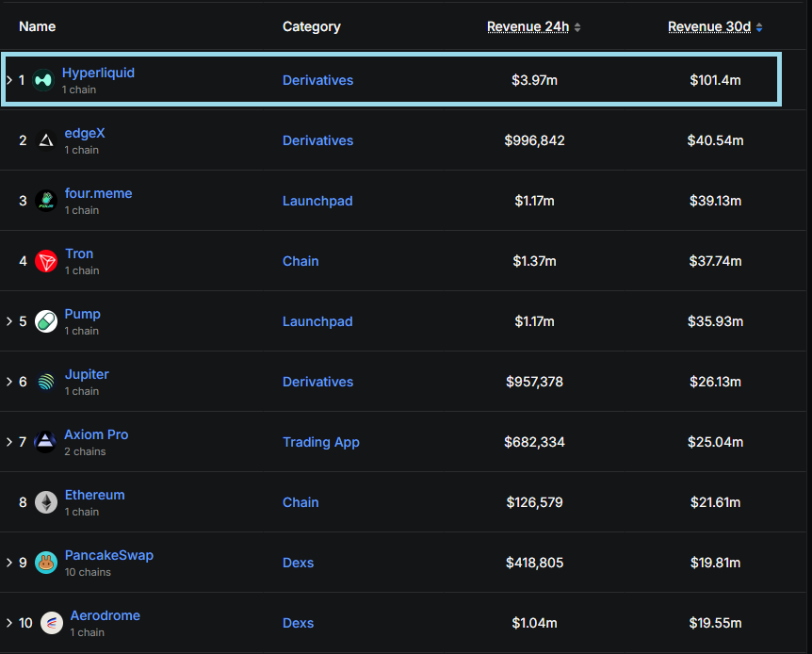Click Derivatives category in Jupiter row
The width and height of the screenshot is (812, 654).
pyautogui.click(x=318, y=382)
